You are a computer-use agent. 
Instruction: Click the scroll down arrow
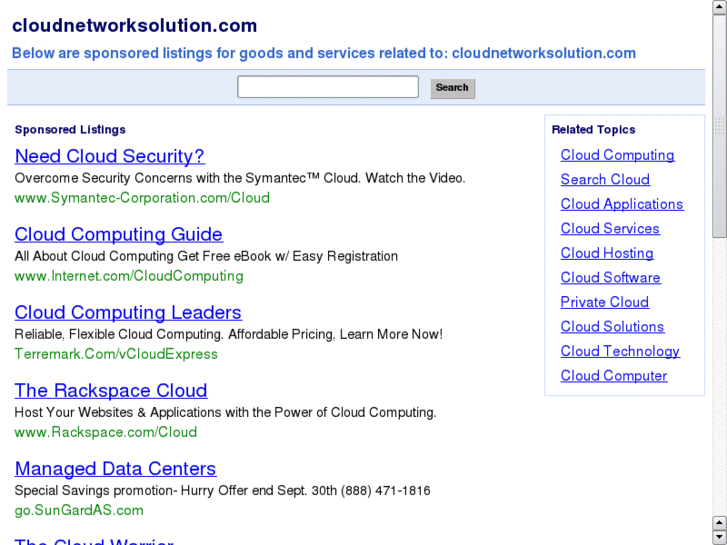(x=719, y=536)
